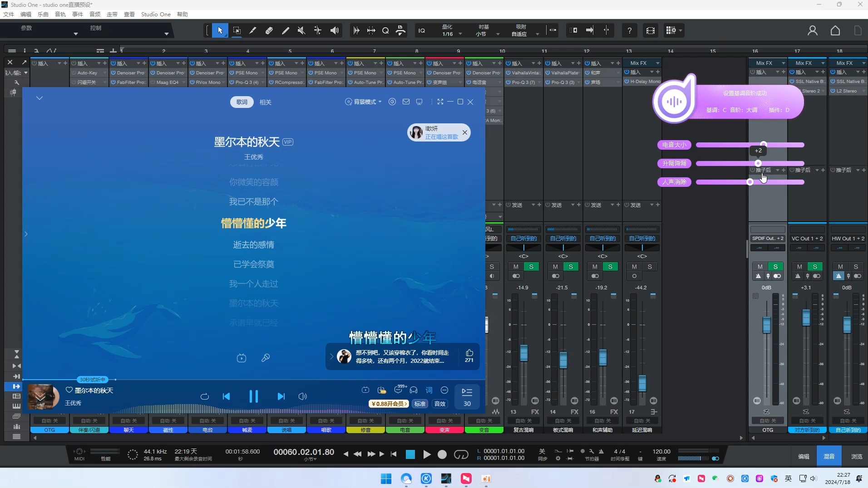Click the 电音大小 slider handle
This screenshot has height=488, width=868.
[764, 145]
